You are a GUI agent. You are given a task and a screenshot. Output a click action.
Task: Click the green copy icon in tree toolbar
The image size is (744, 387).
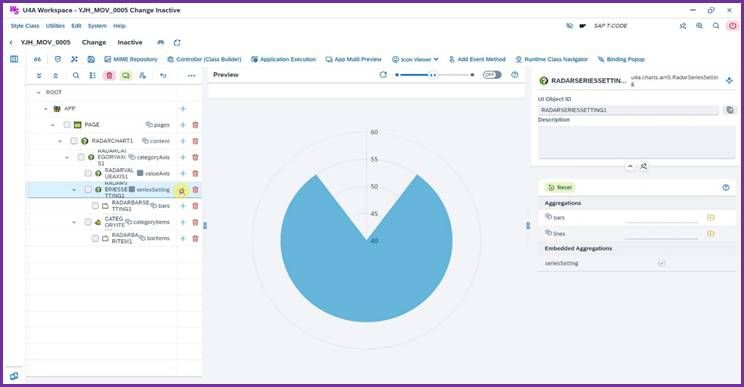coord(126,75)
